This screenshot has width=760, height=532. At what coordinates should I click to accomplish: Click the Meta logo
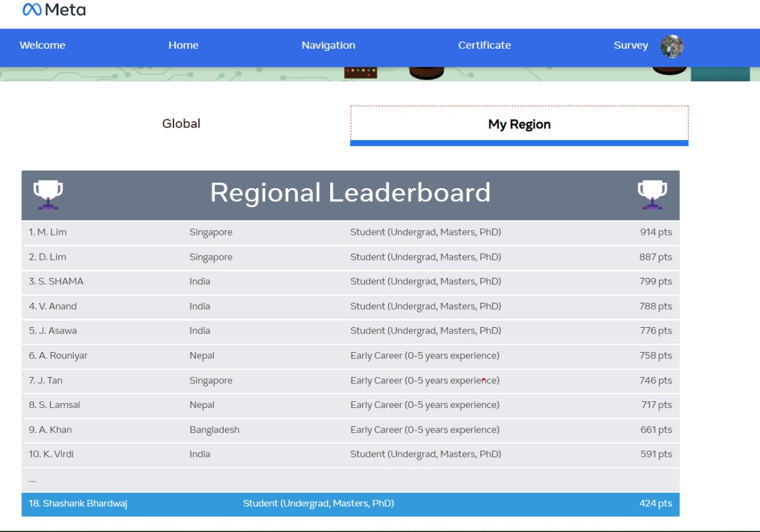coord(54,10)
